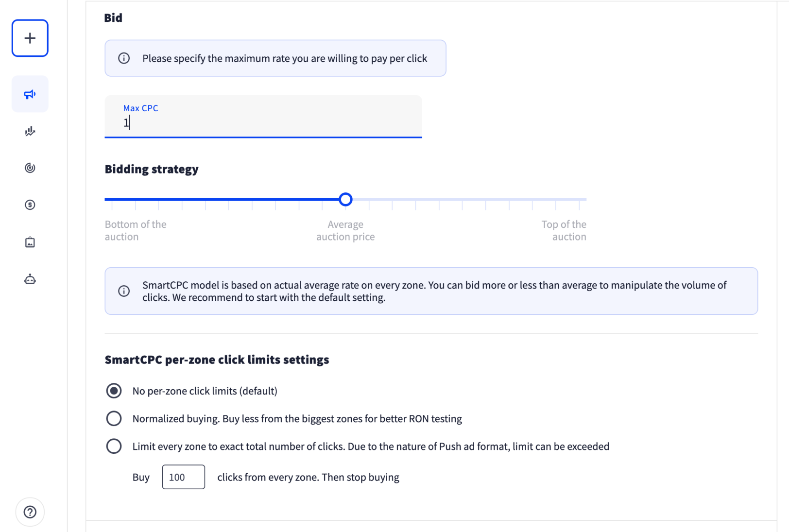
Task: Click the 'Bidding strategy' heading
Action: coord(152,169)
